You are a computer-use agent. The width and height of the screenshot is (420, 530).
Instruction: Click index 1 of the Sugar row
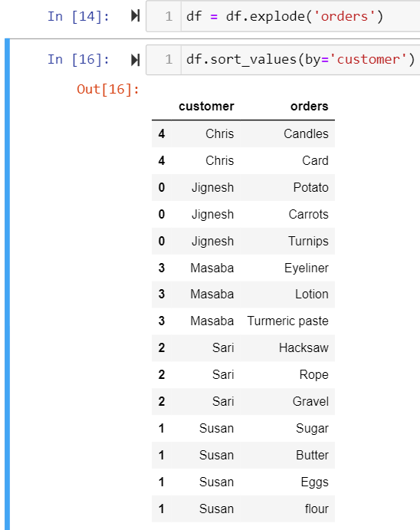[162, 428]
